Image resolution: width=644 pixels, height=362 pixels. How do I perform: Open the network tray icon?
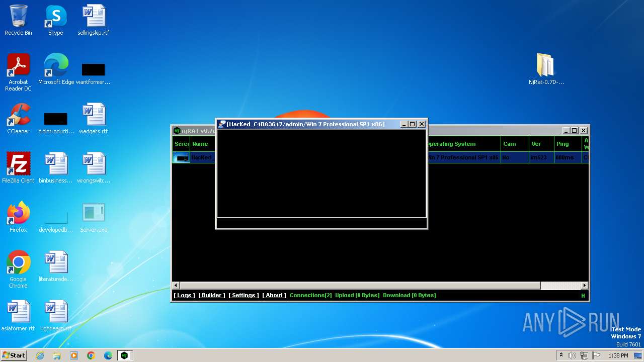click(x=584, y=355)
